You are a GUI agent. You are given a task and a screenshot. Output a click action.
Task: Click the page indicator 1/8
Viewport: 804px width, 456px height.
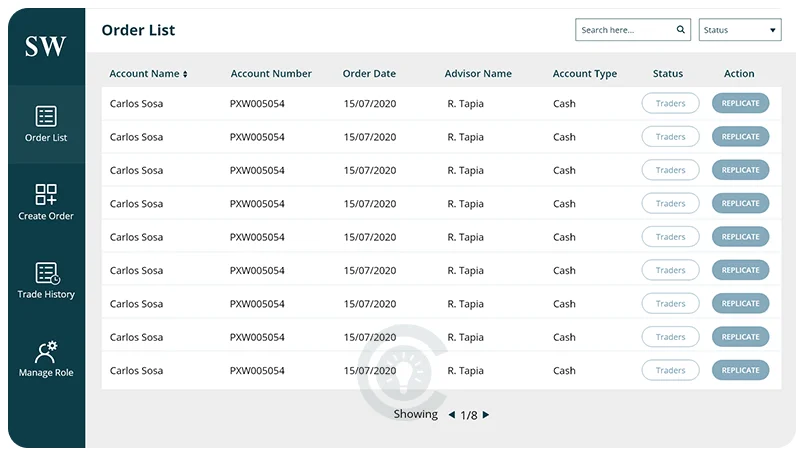tap(469, 415)
